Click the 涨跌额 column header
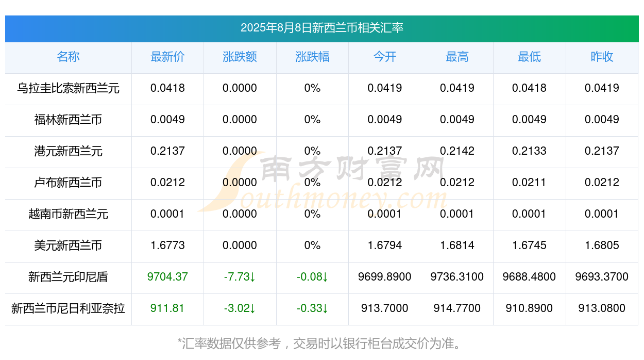Image resolution: width=644 pixels, height=360 pixels. [240, 57]
